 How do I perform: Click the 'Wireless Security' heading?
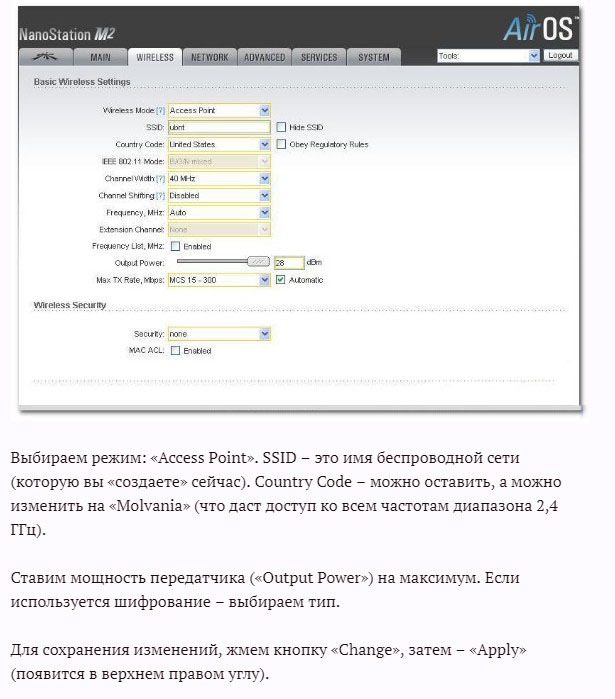[x=70, y=305]
